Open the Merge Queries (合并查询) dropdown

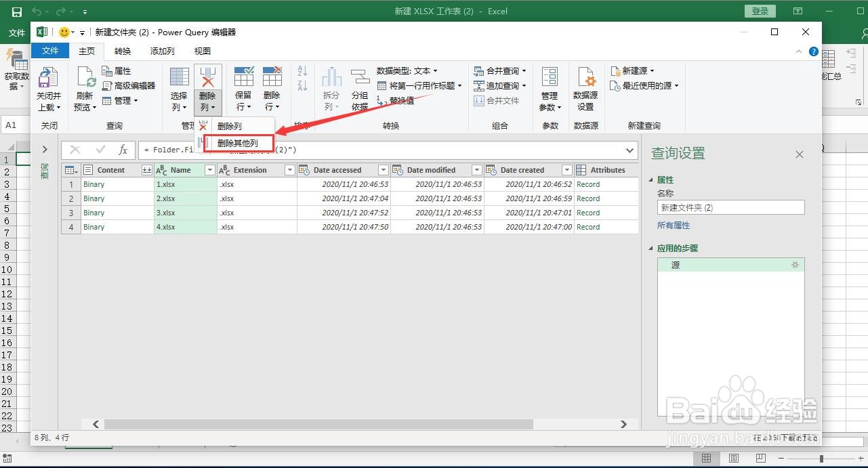500,70
